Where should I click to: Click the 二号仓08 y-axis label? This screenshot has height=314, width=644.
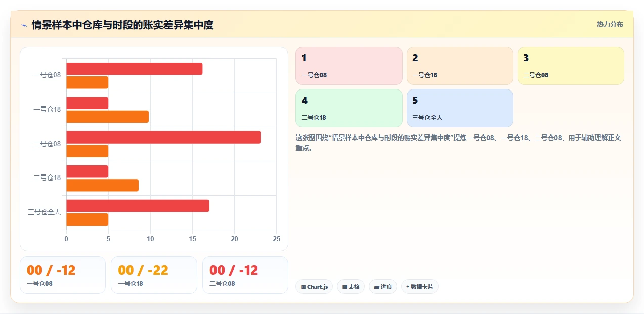coord(47,144)
